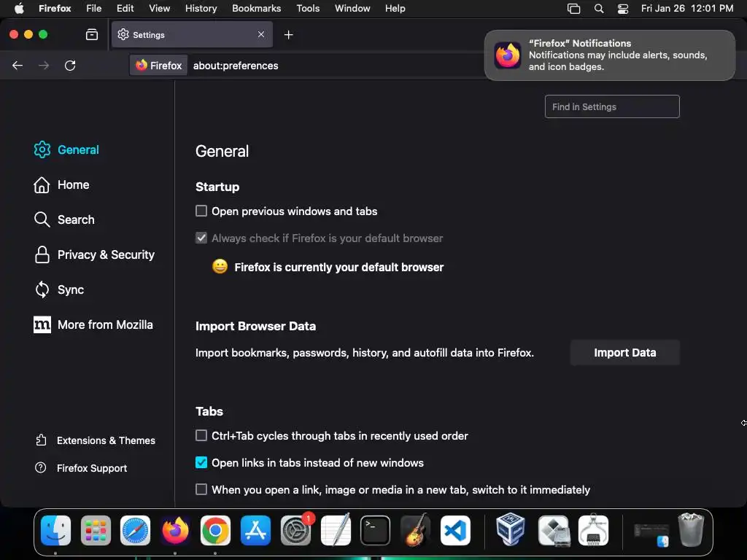Open the Tools menu
The image size is (747, 560).
[308, 9]
